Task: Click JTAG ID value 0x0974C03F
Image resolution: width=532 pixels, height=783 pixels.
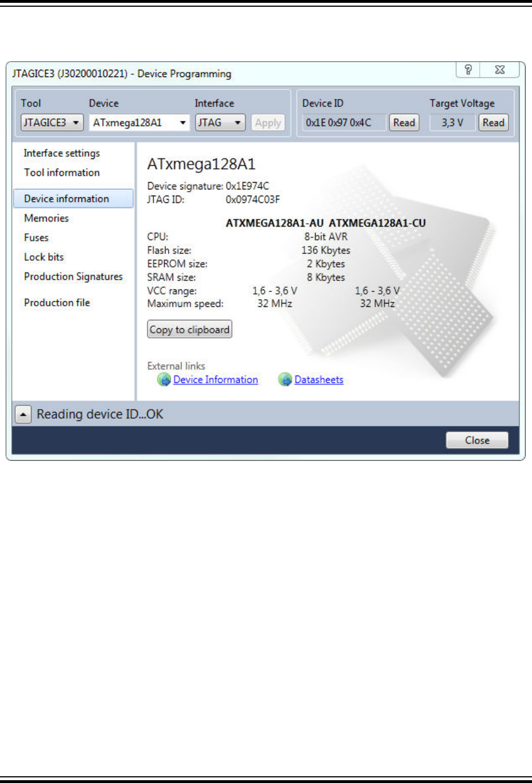Action: (x=253, y=200)
